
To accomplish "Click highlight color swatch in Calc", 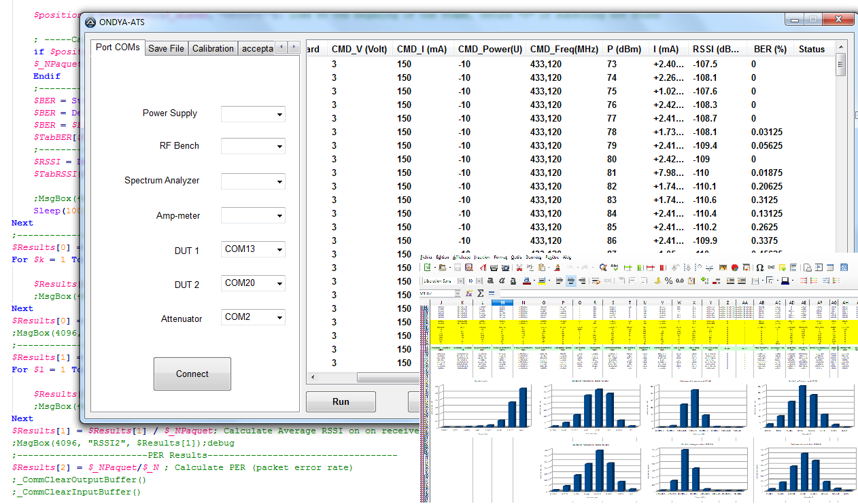I will [x=541, y=281].
